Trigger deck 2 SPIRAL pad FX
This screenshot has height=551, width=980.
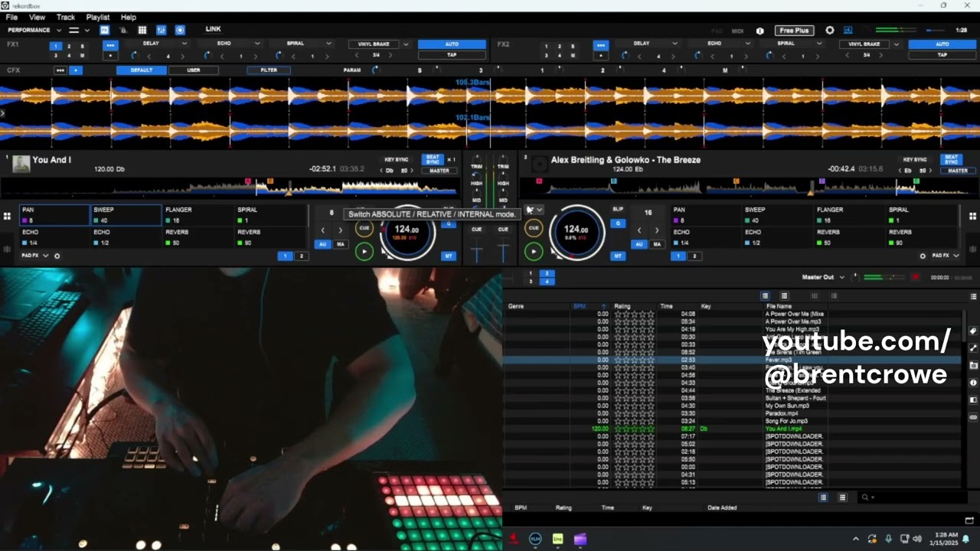click(x=921, y=215)
